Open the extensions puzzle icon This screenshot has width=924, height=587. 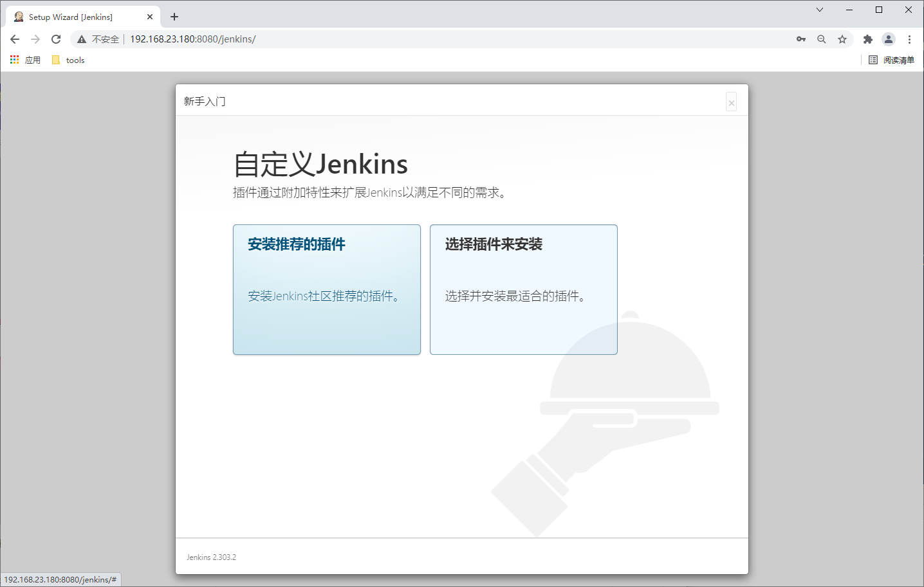point(868,39)
